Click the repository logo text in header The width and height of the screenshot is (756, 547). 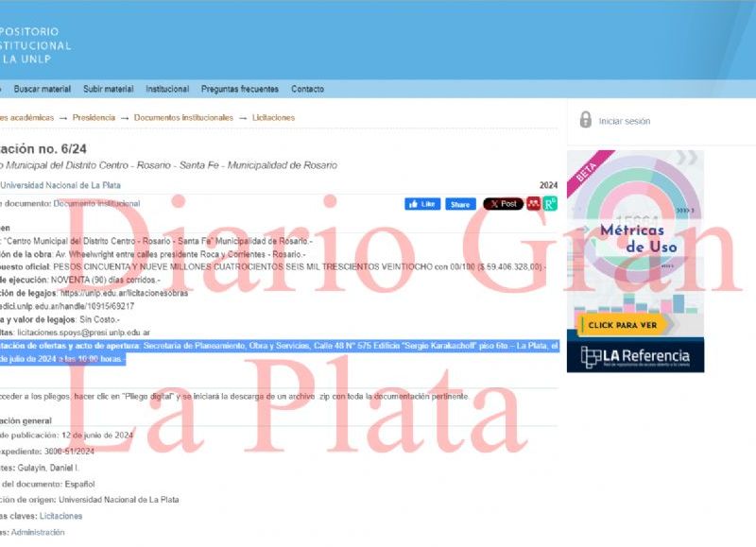35,45
